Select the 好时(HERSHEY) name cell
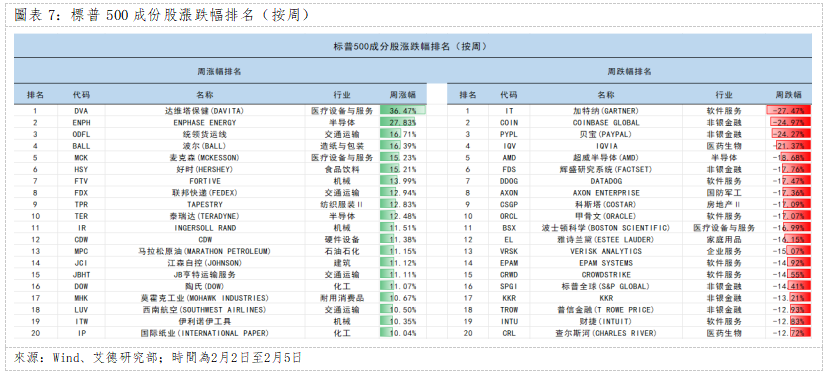 tap(204, 170)
